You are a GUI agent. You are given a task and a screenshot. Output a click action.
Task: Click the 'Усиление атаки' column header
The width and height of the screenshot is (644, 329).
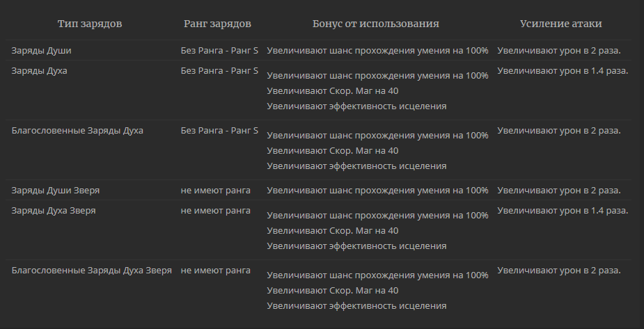[x=560, y=24]
